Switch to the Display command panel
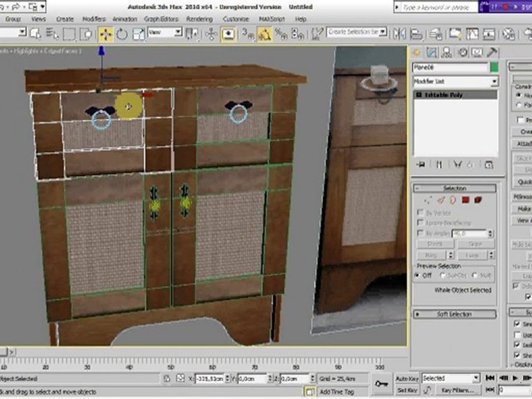The image size is (532, 399). (x=477, y=52)
